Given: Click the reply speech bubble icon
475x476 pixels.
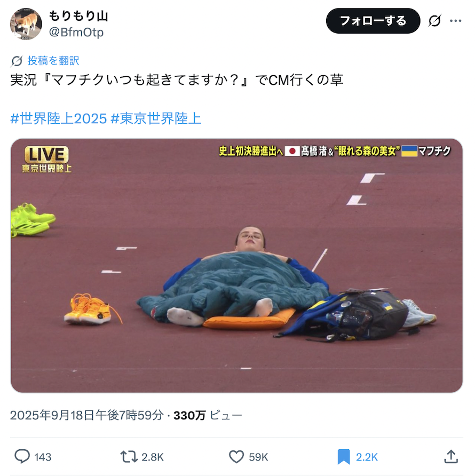Looking at the screenshot, I should (22, 456).
